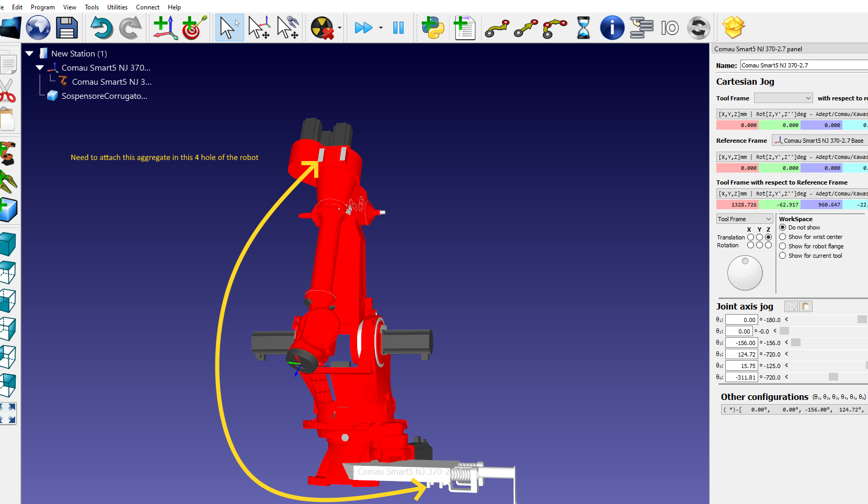
Task: Open the empty Tool Frame selector dropdown
Action: click(x=783, y=98)
